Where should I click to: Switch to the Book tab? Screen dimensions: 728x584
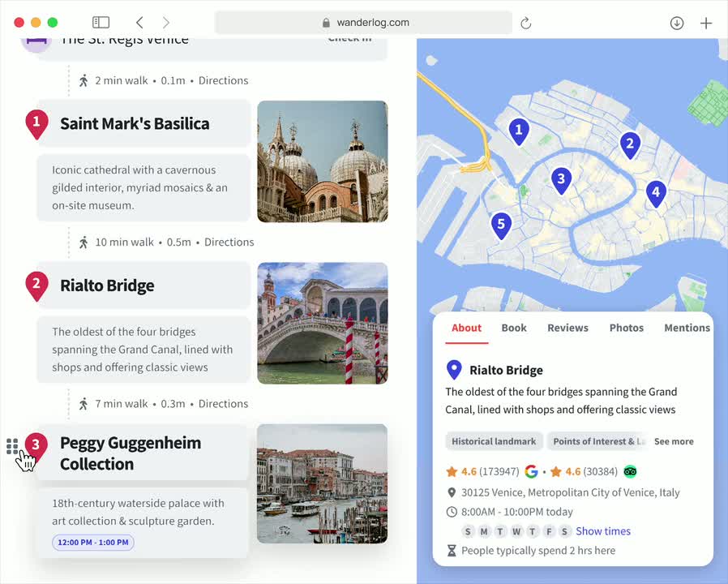tap(514, 328)
